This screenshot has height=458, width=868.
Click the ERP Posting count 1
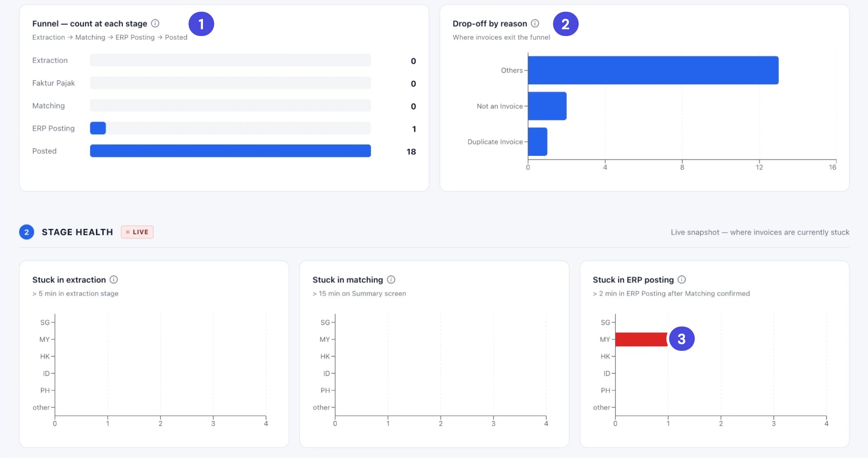pos(414,129)
